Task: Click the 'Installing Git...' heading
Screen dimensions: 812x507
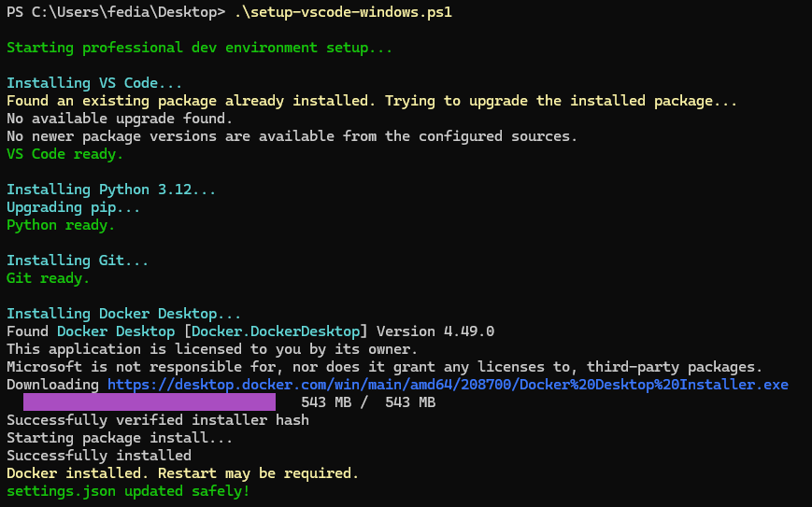Action: tap(78, 261)
